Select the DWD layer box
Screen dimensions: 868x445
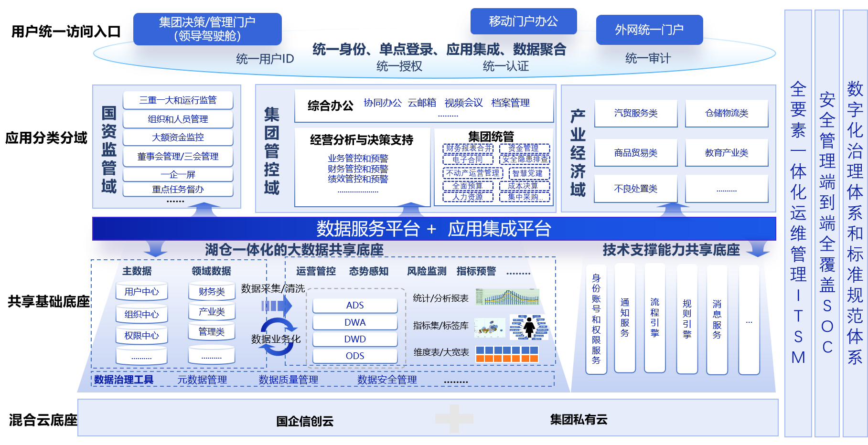(x=355, y=339)
